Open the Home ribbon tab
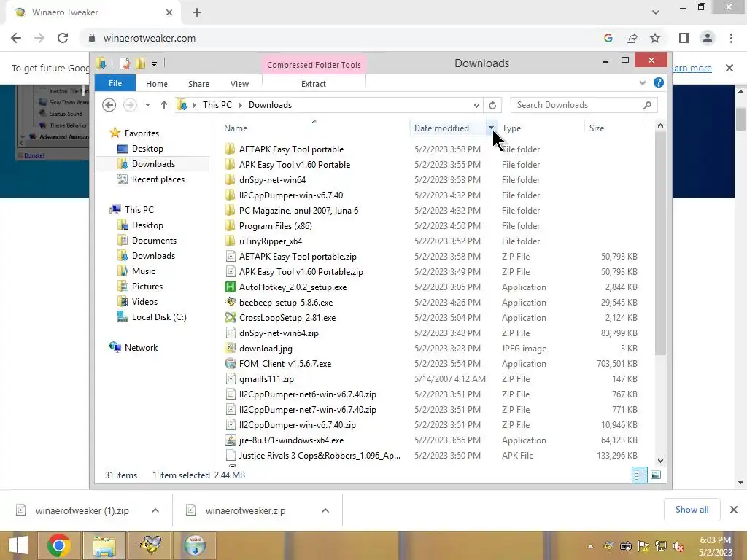The width and height of the screenshot is (747, 560). tap(157, 84)
